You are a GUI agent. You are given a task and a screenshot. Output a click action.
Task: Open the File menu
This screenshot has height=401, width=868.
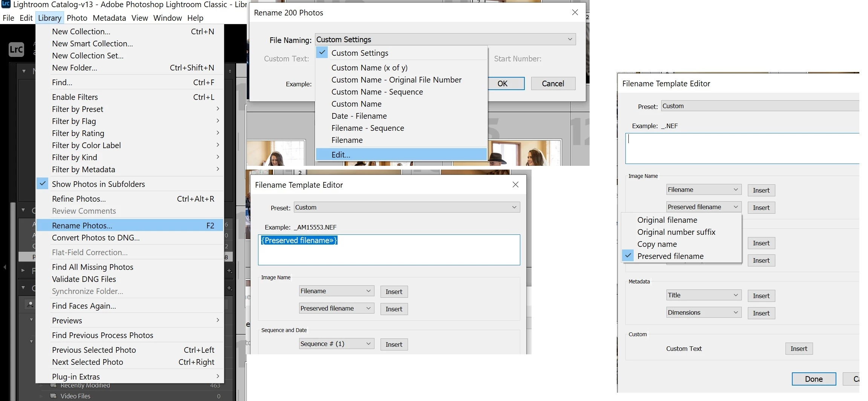[x=8, y=18]
